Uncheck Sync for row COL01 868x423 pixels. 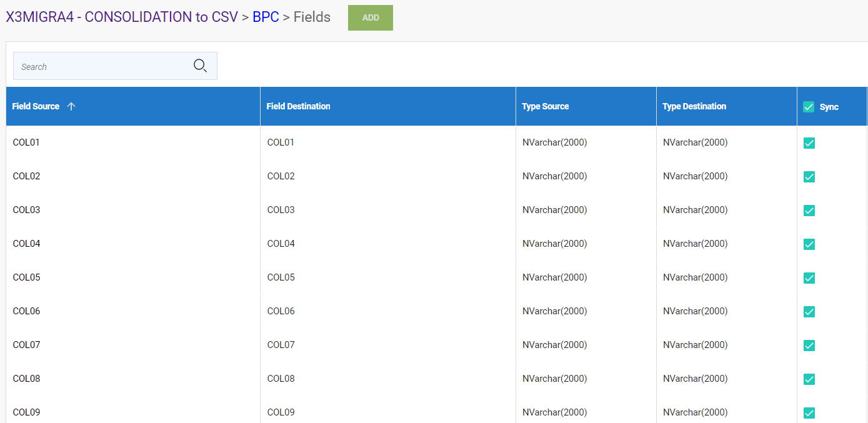[x=809, y=143]
